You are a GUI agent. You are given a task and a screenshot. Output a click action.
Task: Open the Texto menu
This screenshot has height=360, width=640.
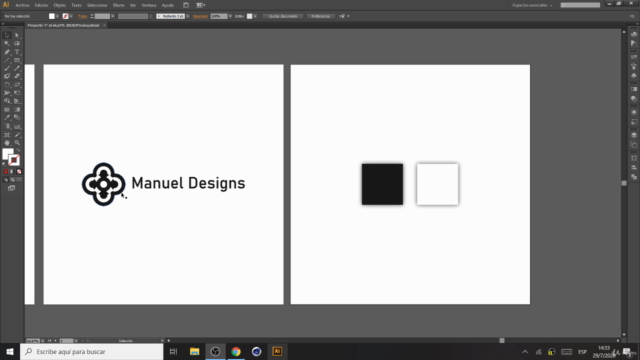76,5
